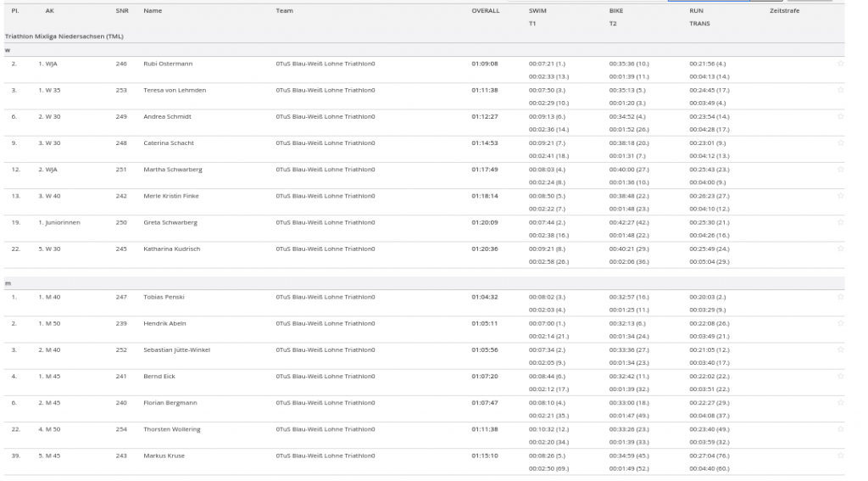Select the name Markus Kruse
Viewport: 868px width, 481px height.
(x=164, y=456)
